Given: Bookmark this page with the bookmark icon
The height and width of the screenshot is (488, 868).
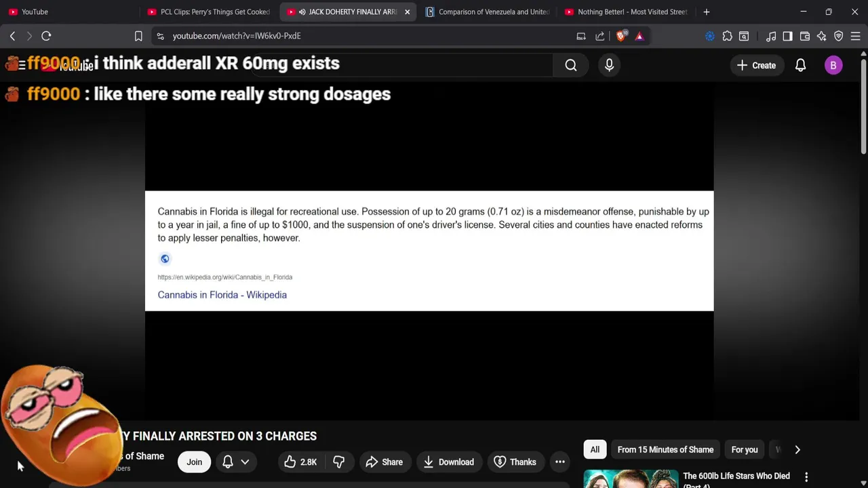Looking at the screenshot, I should coord(138,36).
